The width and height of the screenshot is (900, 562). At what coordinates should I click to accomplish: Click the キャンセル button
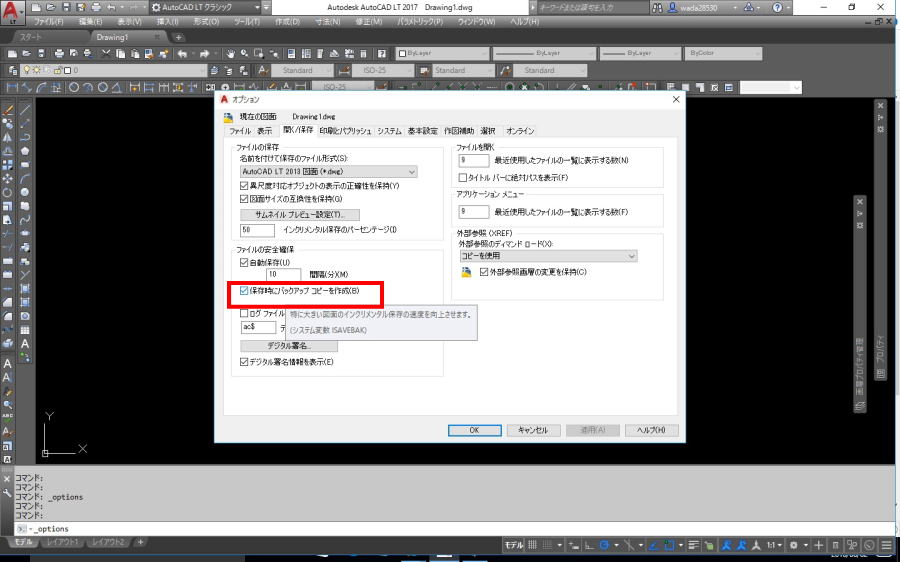pyautogui.click(x=533, y=430)
